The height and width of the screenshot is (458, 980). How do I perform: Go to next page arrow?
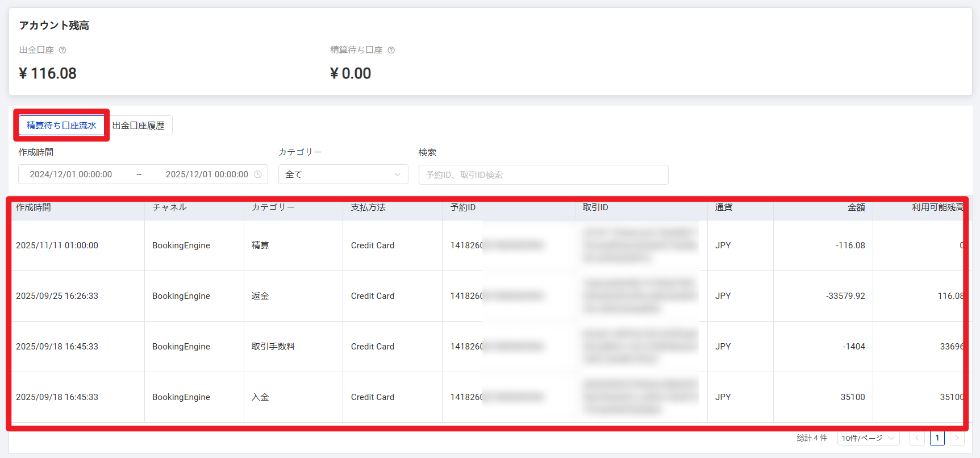point(957,438)
